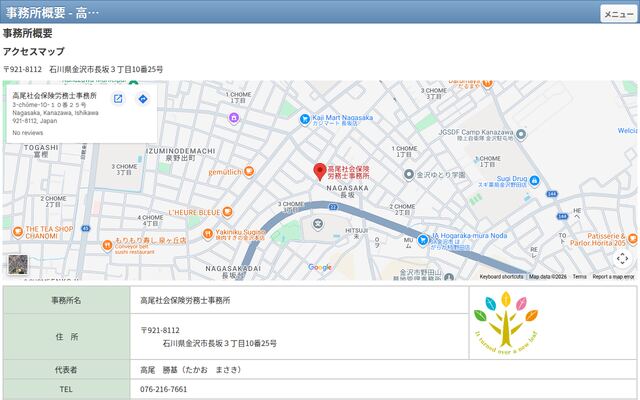Click the tree logo image
640x400 pixels.
[506, 322]
